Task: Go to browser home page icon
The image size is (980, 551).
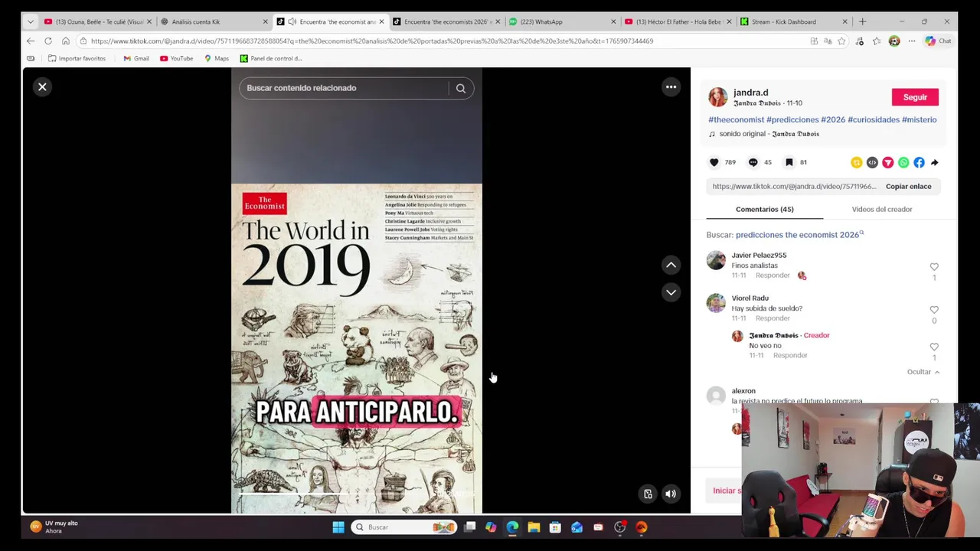Action: tap(66, 41)
